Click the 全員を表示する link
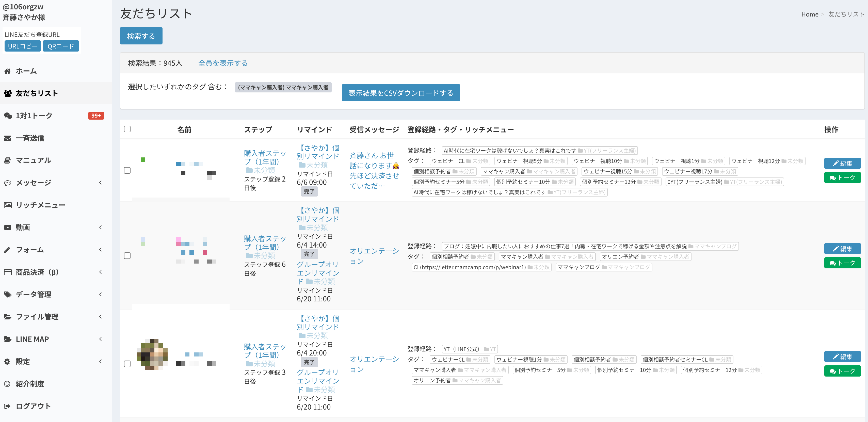The height and width of the screenshot is (422, 868). pos(223,63)
